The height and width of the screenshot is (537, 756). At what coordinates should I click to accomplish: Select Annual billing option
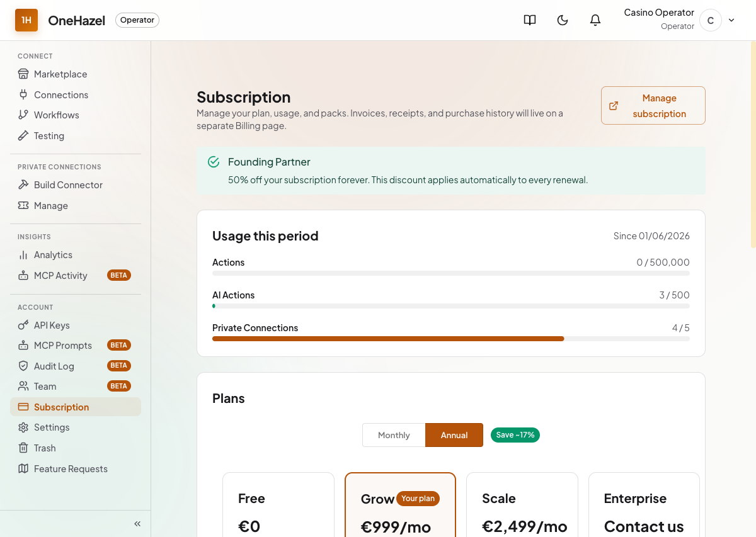(x=454, y=435)
